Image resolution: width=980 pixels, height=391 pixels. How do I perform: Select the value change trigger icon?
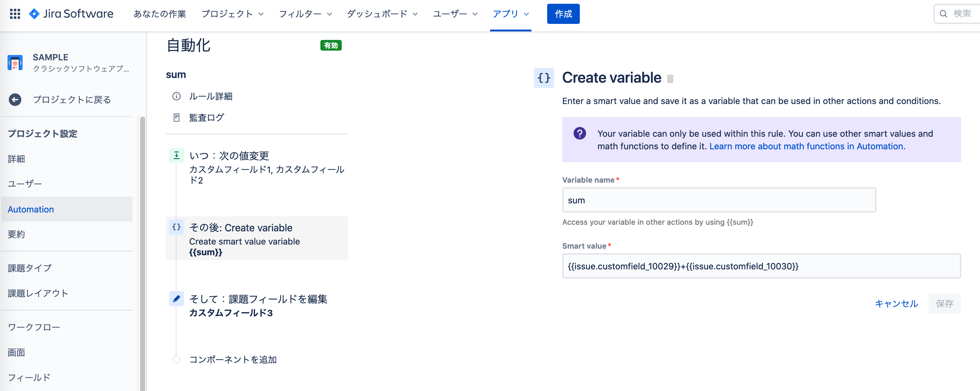click(x=176, y=155)
